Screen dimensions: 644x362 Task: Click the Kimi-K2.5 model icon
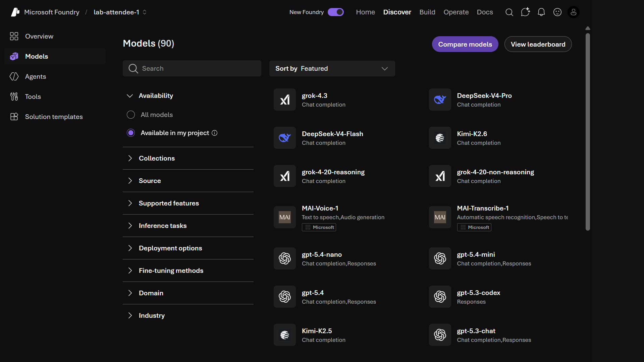click(285, 335)
